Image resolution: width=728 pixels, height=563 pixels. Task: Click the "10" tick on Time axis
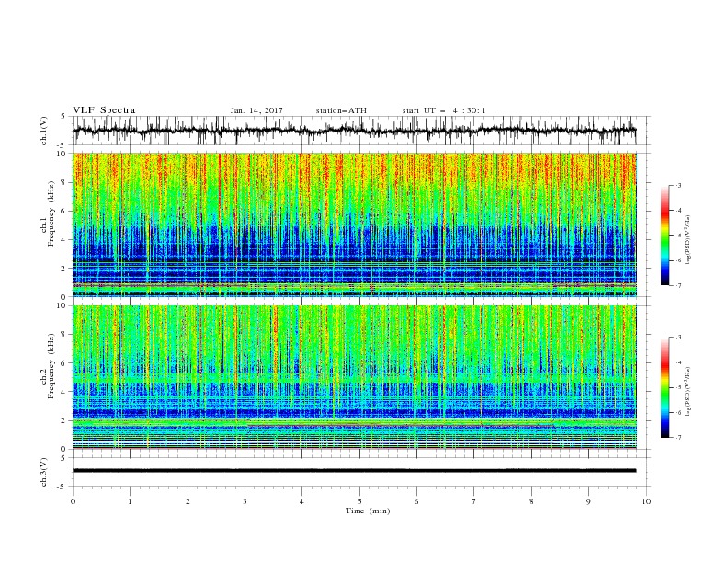pyautogui.click(x=646, y=501)
